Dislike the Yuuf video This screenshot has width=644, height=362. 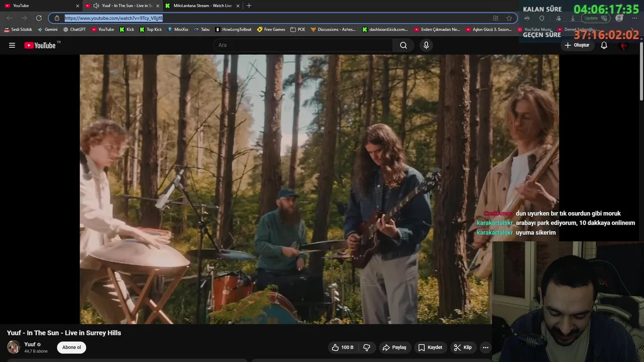pyautogui.click(x=367, y=347)
